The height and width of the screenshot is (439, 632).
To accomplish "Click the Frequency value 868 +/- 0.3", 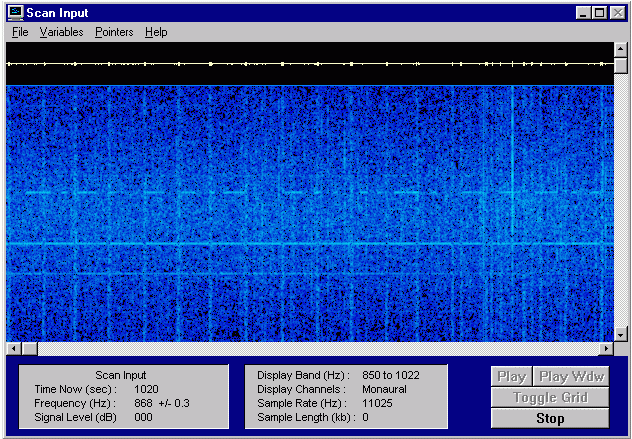I will tap(162, 403).
